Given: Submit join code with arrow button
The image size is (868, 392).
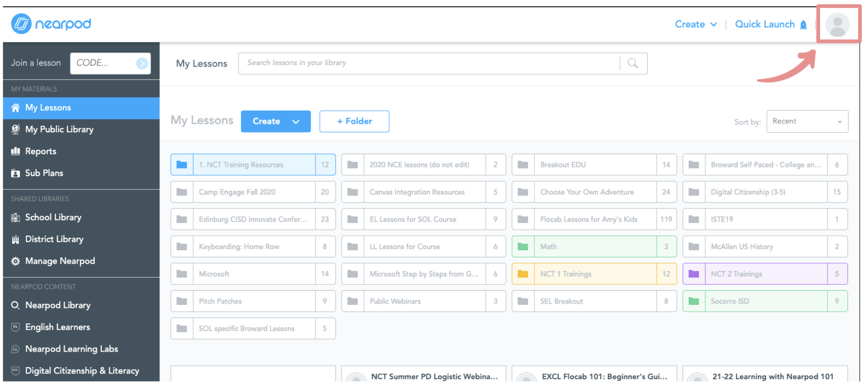Looking at the screenshot, I should [x=142, y=63].
